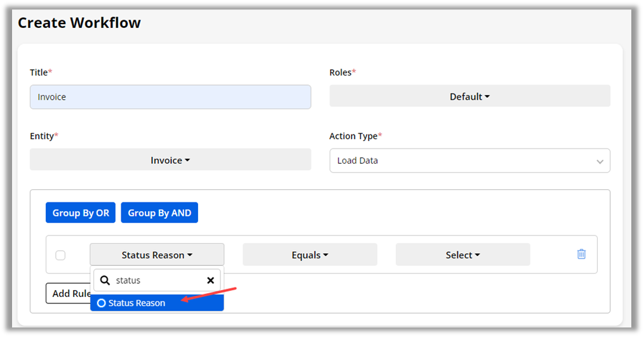This screenshot has width=644, height=337.
Task: Open the Roles Default dropdown
Action: tap(469, 96)
